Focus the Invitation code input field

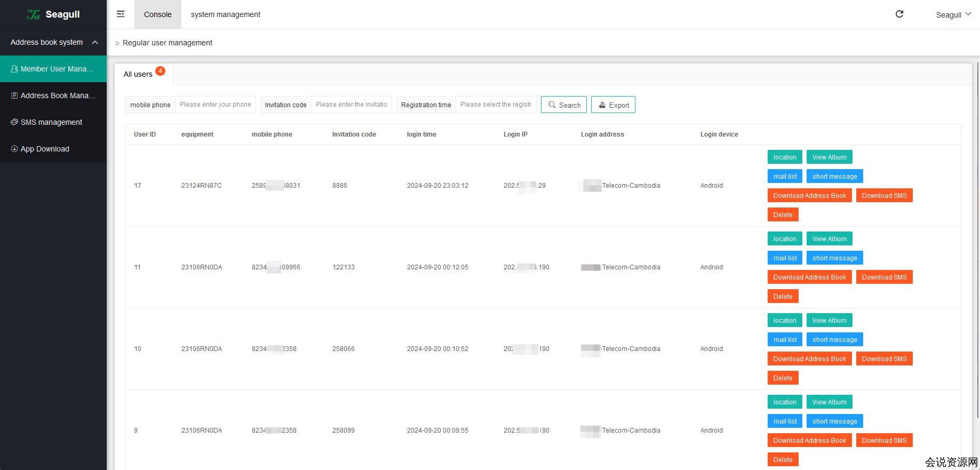[x=352, y=105]
